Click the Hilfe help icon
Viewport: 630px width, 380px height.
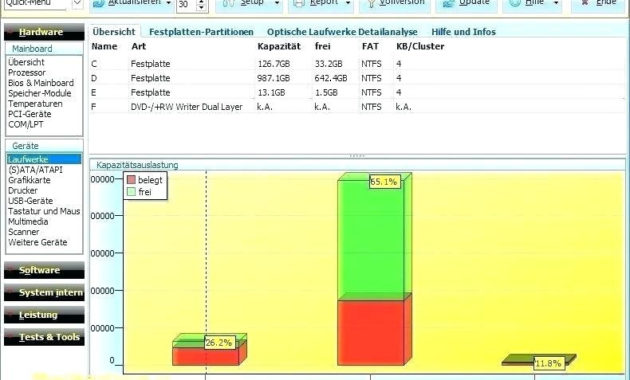(x=515, y=3)
